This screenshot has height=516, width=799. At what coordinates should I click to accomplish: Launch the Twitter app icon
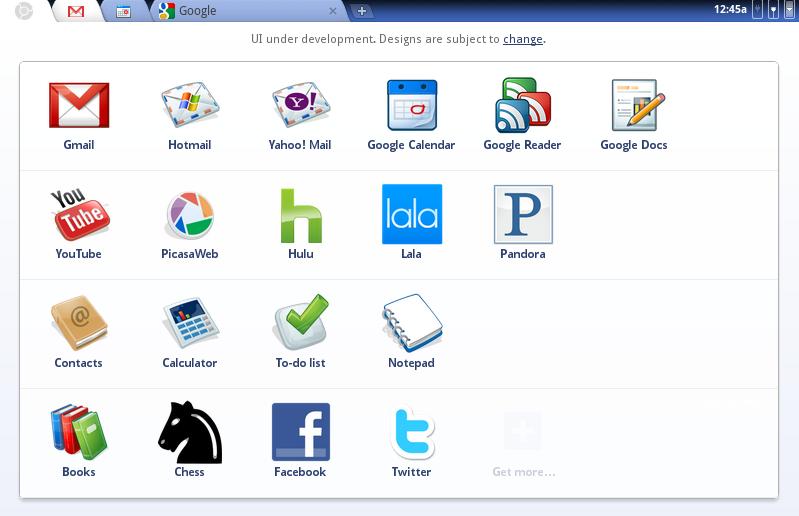pos(413,433)
